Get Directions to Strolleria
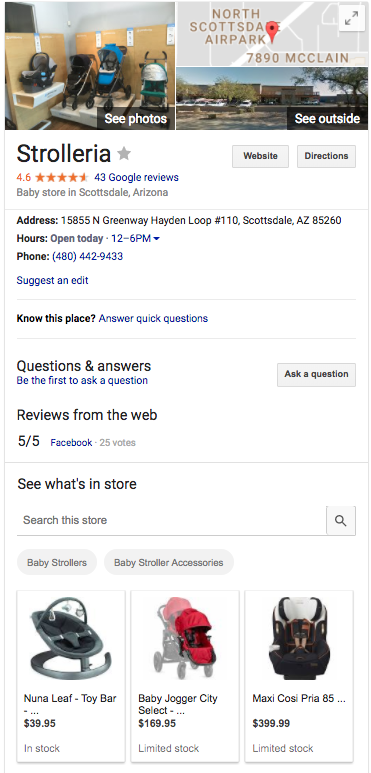 pyautogui.click(x=326, y=156)
